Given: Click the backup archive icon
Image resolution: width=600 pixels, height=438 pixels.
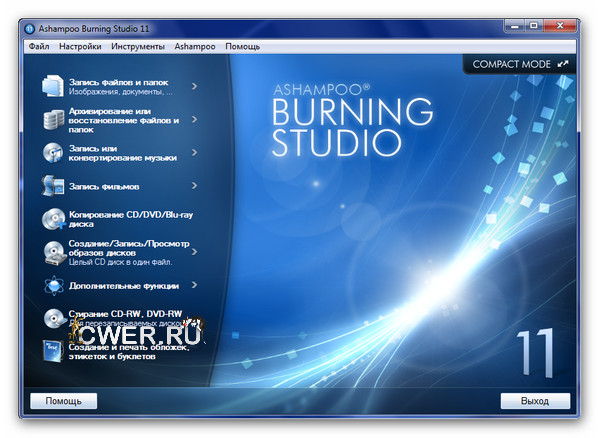Looking at the screenshot, I should pos(53,120).
